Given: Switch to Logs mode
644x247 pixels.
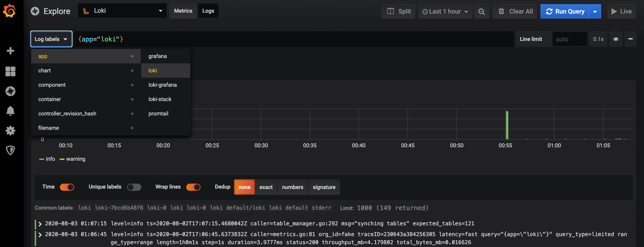Looking at the screenshot, I should click(208, 11).
